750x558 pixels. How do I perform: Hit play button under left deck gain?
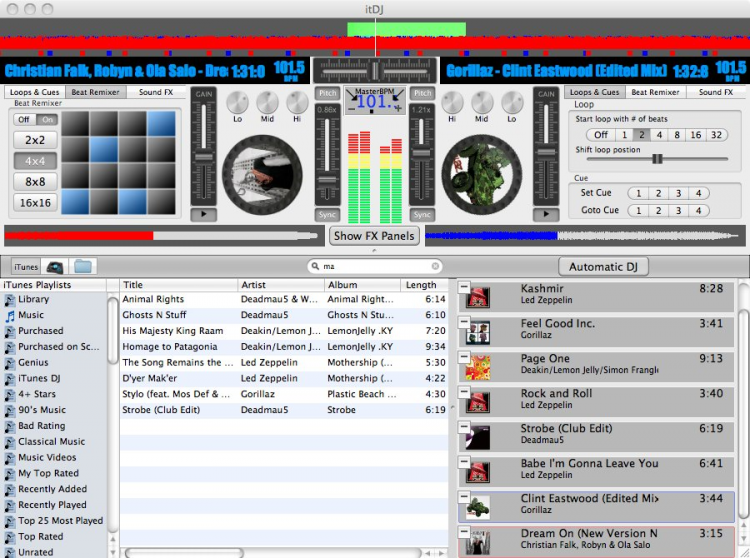[204, 214]
